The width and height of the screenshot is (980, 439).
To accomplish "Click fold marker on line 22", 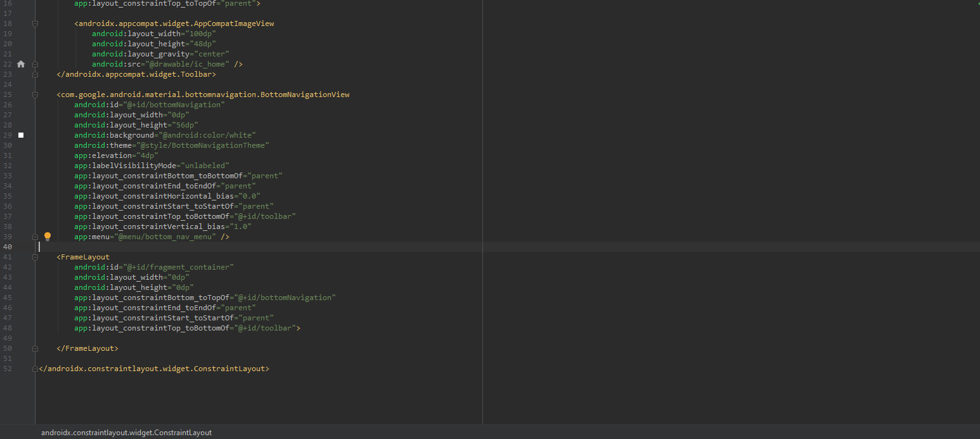I will click(x=35, y=64).
